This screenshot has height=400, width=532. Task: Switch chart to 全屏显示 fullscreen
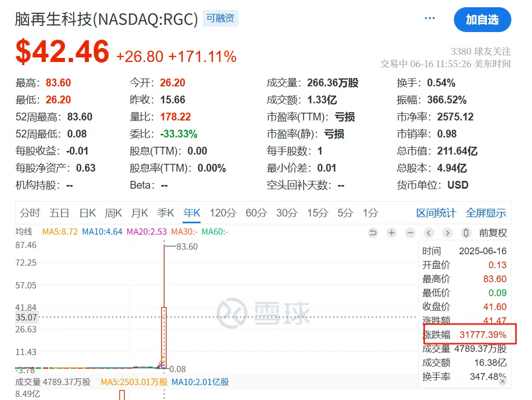tap(486, 213)
